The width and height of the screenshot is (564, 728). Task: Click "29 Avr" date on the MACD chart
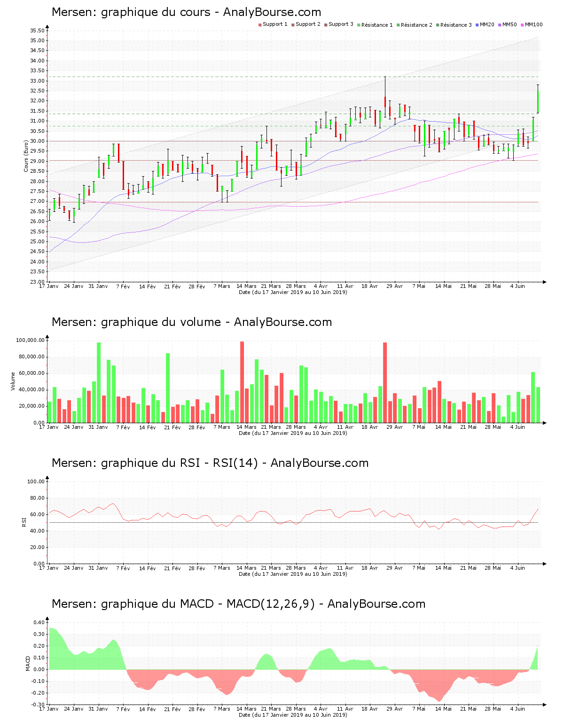(x=395, y=709)
